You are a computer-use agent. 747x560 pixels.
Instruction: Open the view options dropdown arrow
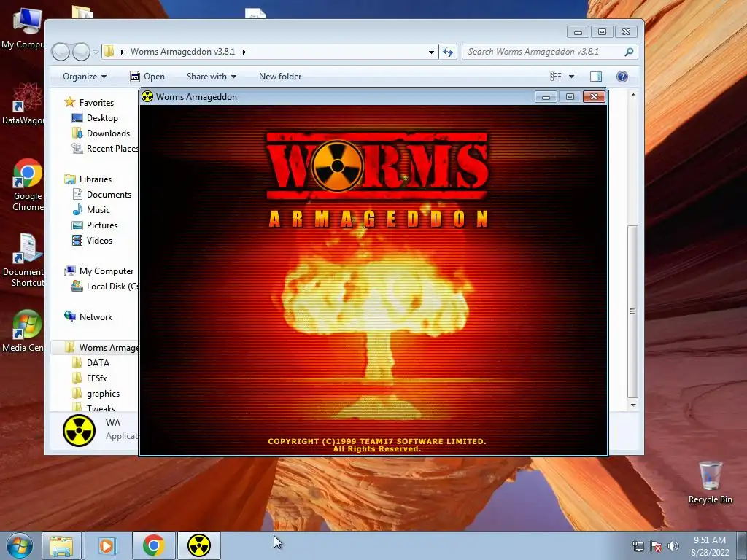[x=571, y=76]
